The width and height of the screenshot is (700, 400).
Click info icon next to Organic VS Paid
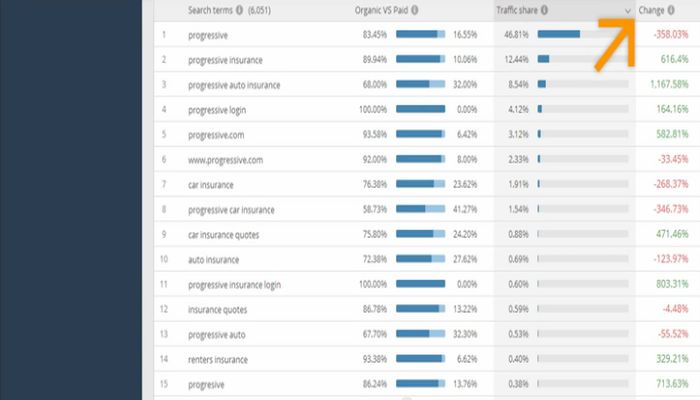click(x=414, y=10)
